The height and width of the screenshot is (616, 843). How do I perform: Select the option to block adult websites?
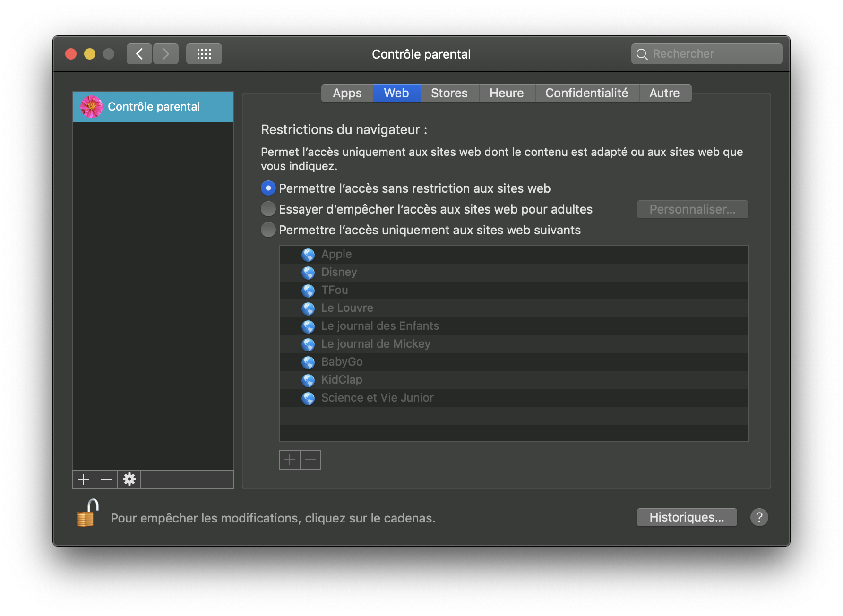coord(268,209)
